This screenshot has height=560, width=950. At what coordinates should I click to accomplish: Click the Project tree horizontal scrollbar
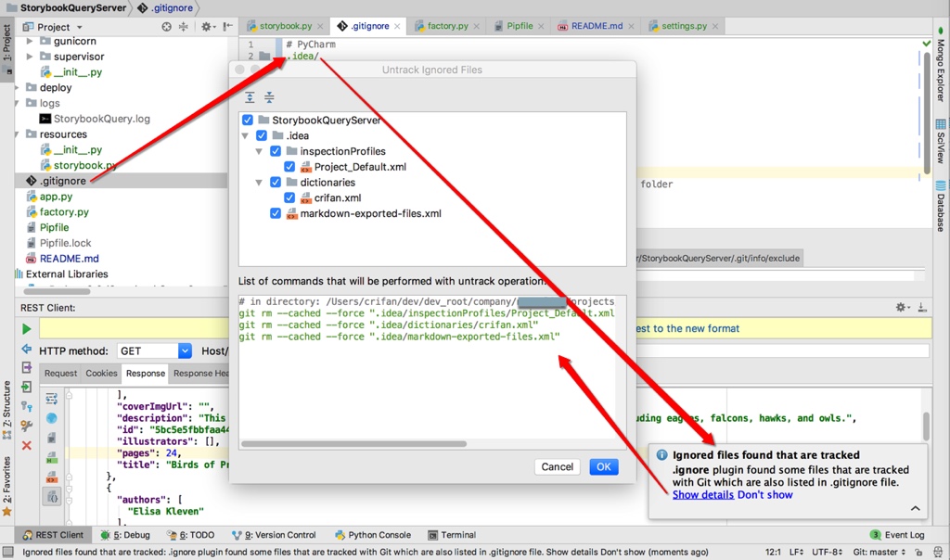(57, 291)
